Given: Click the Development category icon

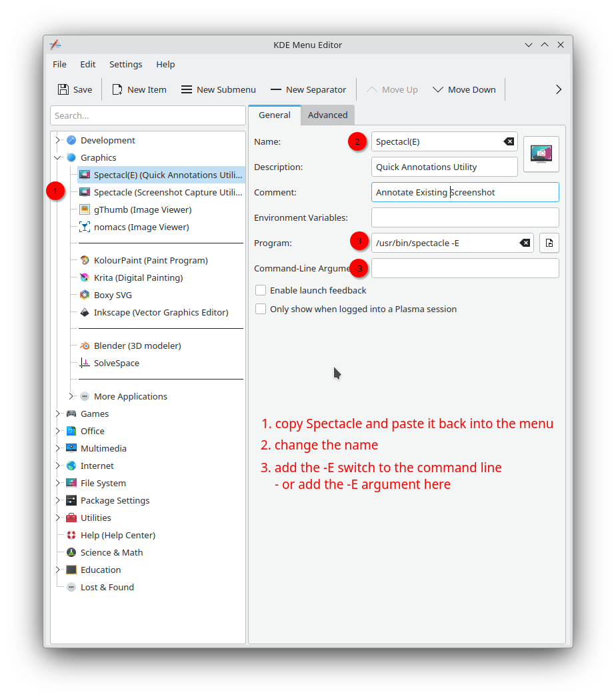Looking at the screenshot, I should [71, 140].
